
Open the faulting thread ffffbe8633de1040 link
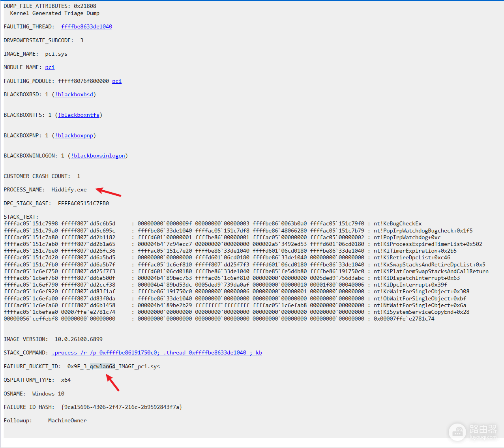86,26
